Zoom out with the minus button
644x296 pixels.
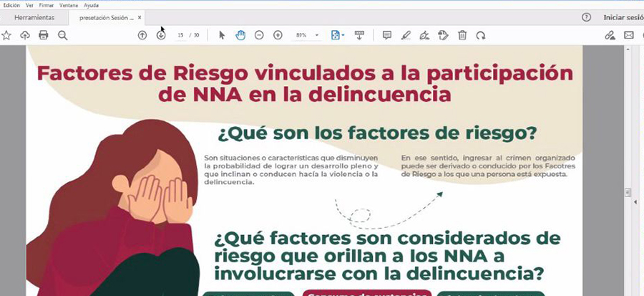tap(259, 35)
